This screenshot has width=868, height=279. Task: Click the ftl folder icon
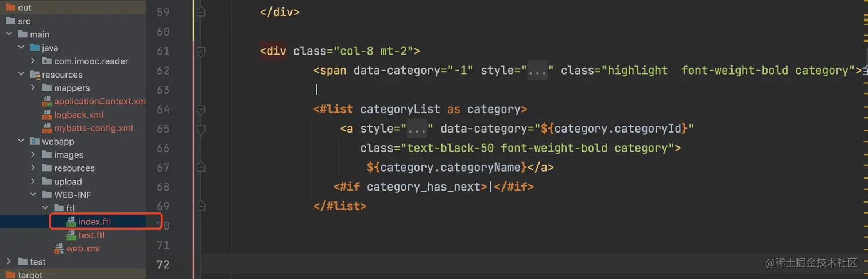(59, 208)
